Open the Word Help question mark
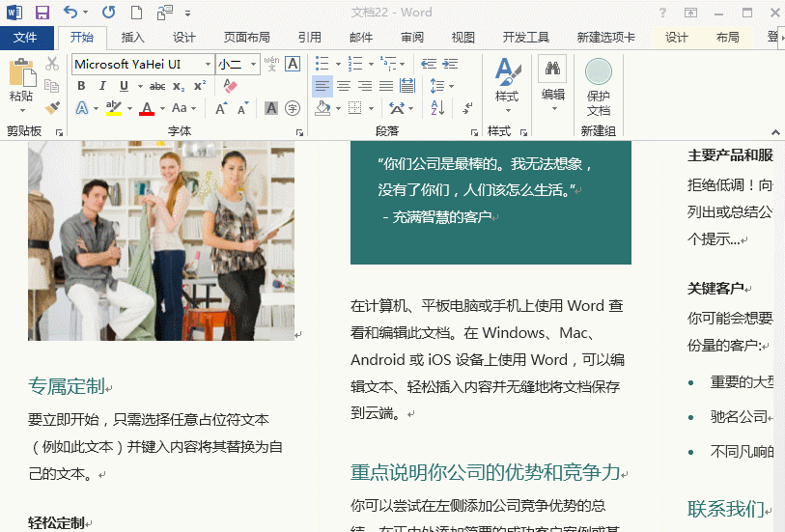The image size is (785, 532). click(x=662, y=13)
